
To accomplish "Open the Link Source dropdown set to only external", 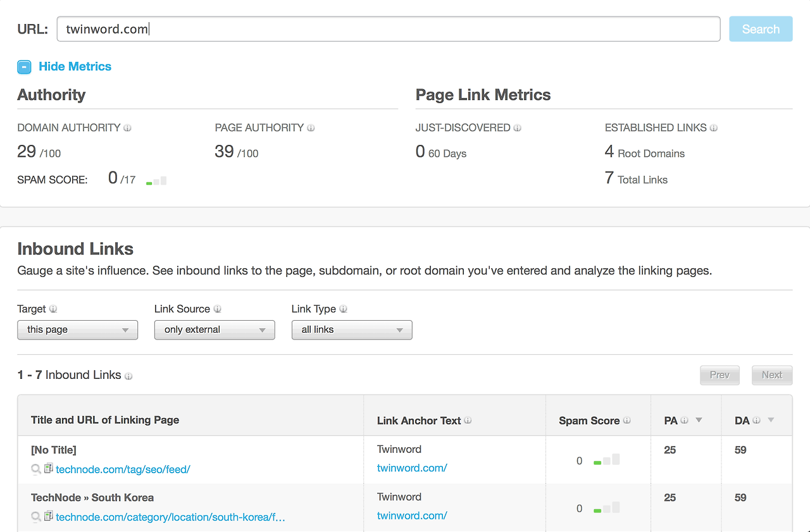I will point(215,330).
